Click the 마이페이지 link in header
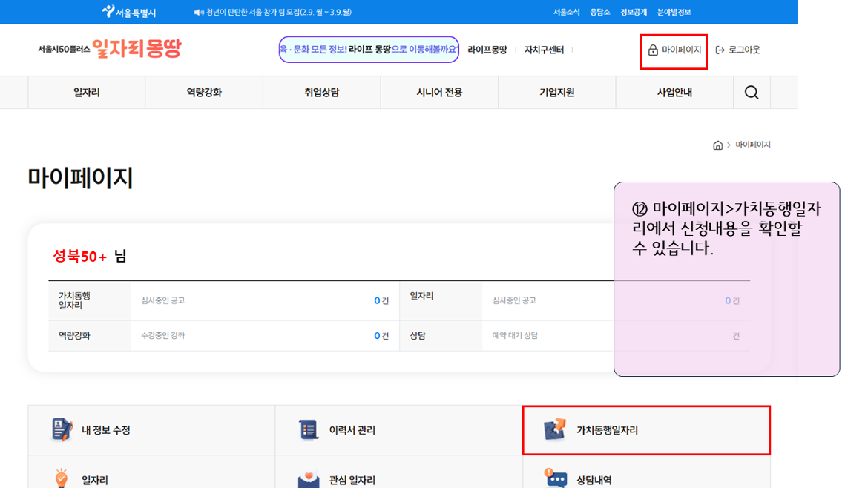 pos(674,50)
